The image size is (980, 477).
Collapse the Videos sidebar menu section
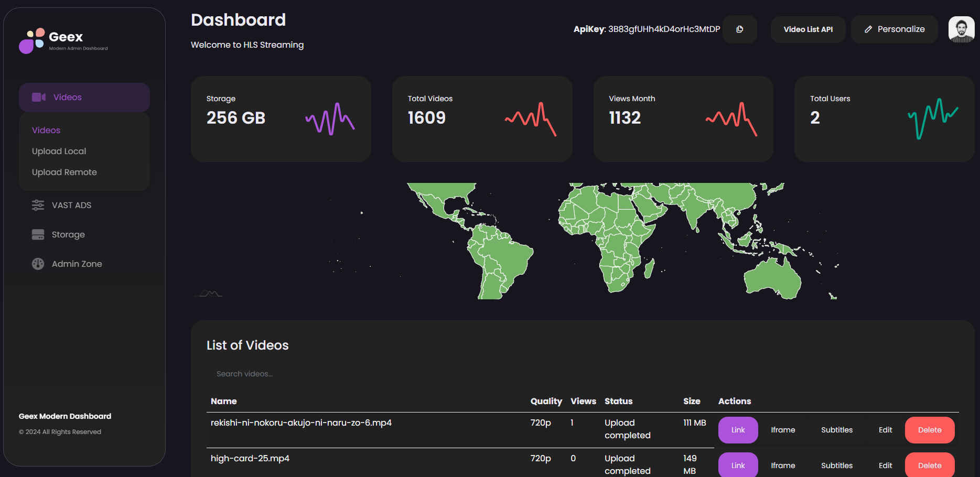pyautogui.click(x=84, y=97)
